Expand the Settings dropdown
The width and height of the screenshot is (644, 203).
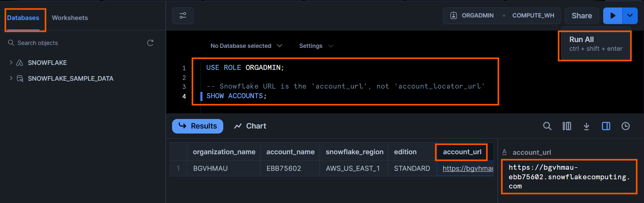coord(316,46)
